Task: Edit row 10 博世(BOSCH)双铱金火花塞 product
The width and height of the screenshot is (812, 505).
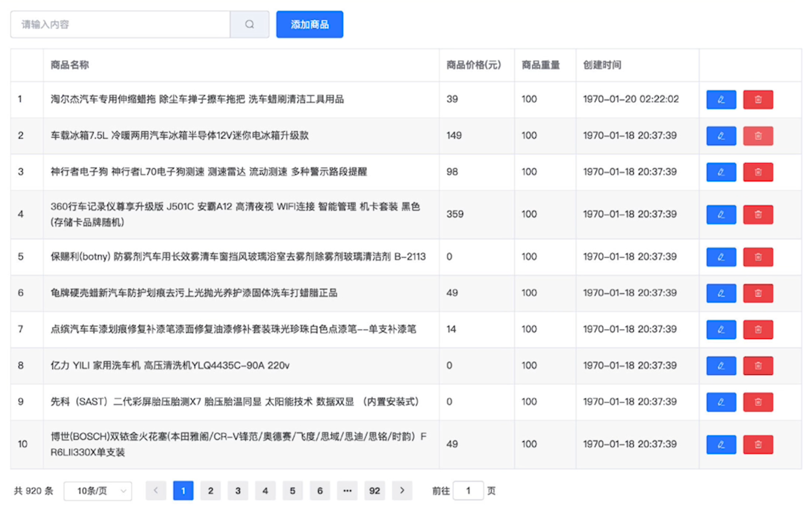Action: click(721, 444)
